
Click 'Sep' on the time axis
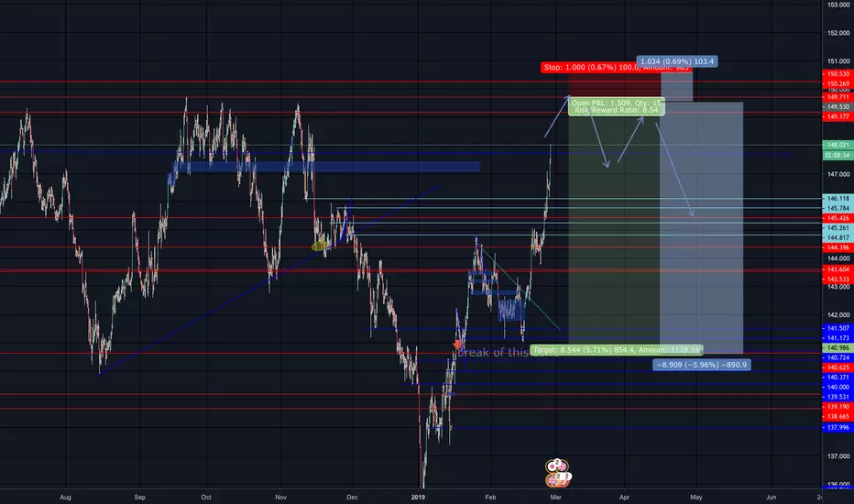click(140, 497)
